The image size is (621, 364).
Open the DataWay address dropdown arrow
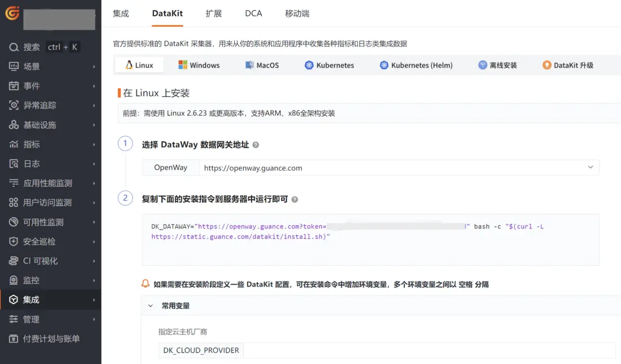590,167
